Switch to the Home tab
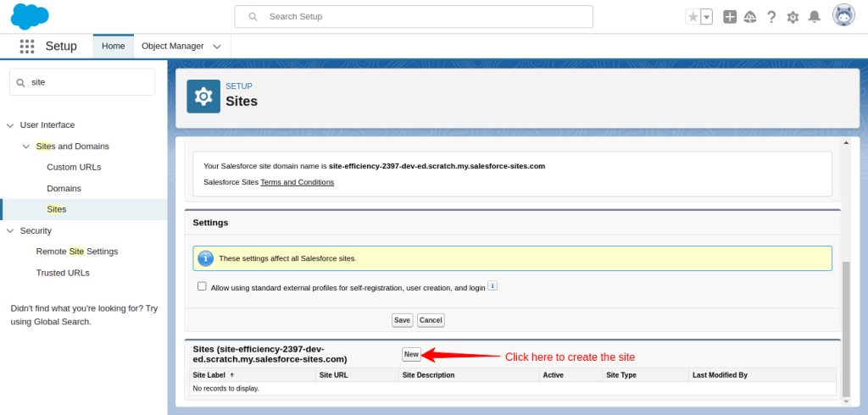868x415 pixels. 114,46
